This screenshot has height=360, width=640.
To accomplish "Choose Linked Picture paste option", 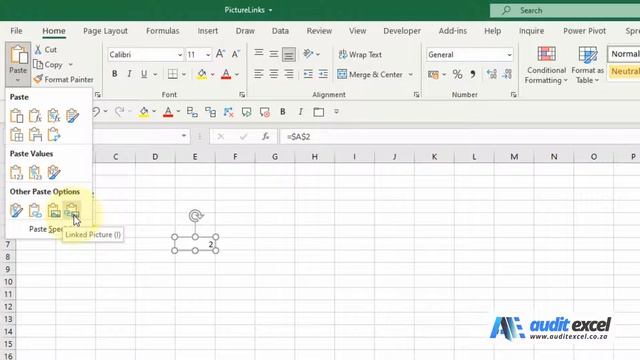I will coord(72,211).
